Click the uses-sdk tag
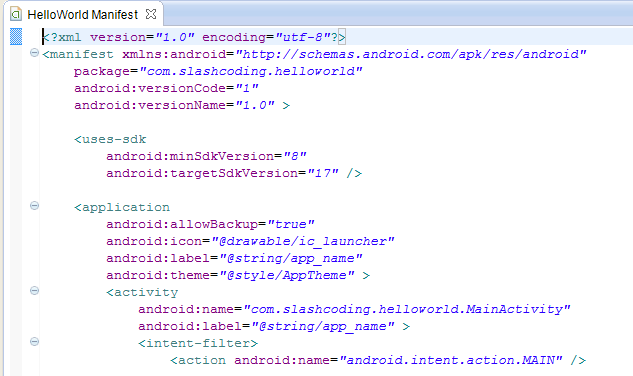633x376 pixels. 110,139
